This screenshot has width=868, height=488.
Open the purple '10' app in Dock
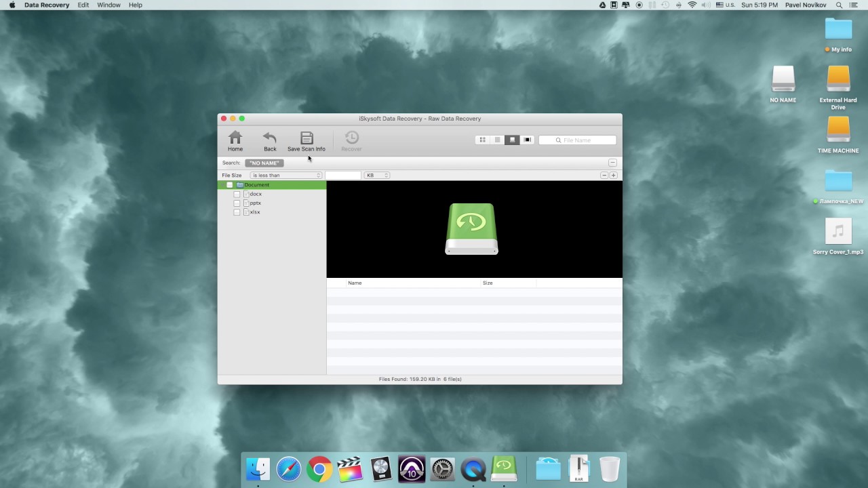pyautogui.click(x=412, y=468)
